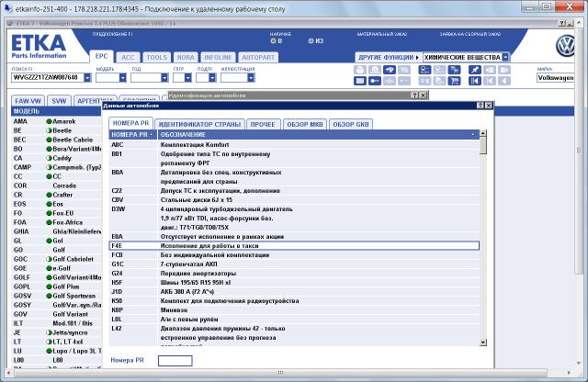This screenshot has height=382, width=588.
Task: Select the G1C 7-ступенчатая АКП row
Action: coord(294,264)
